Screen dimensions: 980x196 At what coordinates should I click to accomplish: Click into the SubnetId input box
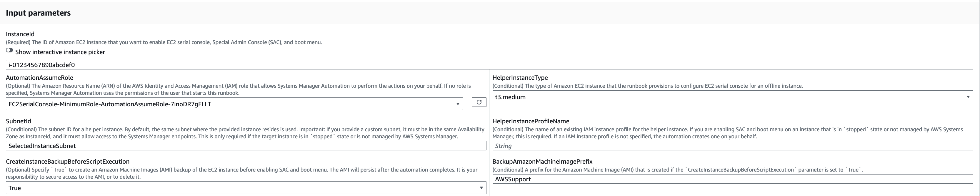245,146
